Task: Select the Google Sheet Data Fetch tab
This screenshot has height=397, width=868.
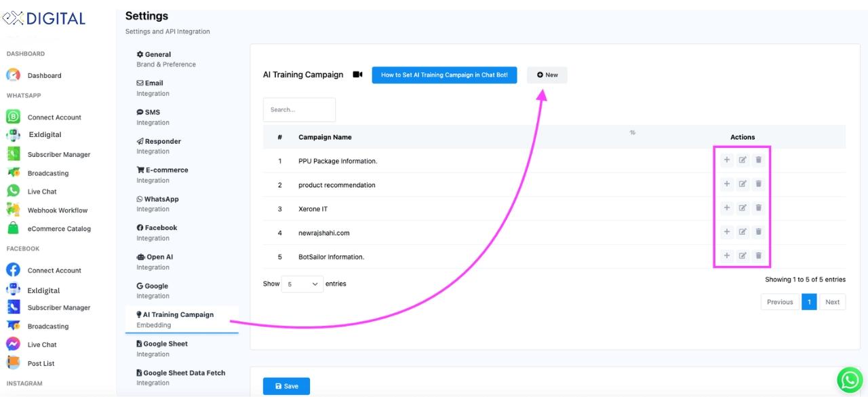Action: point(182,377)
